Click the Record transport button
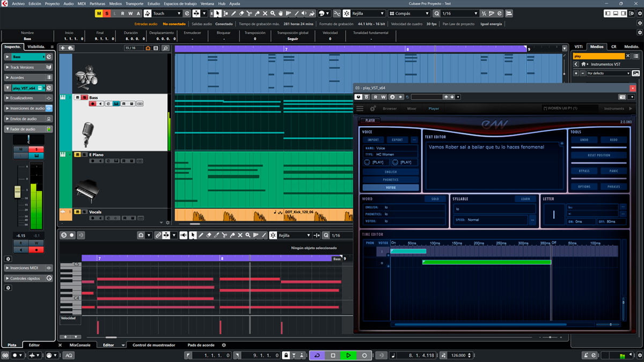This screenshot has width=644, height=362. pyautogui.click(x=364, y=355)
